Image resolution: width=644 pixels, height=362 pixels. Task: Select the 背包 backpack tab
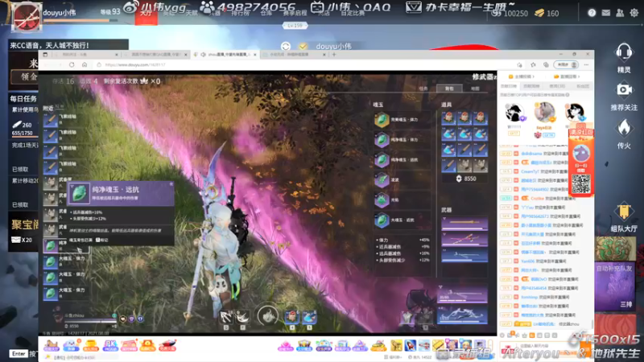tap(449, 88)
